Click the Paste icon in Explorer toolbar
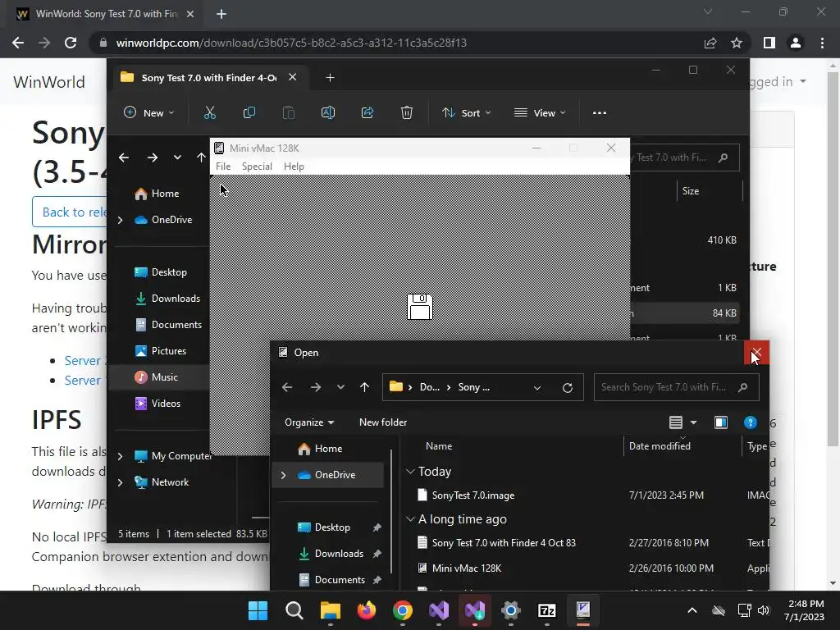Viewport: 840px width, 630px height. 289,112
